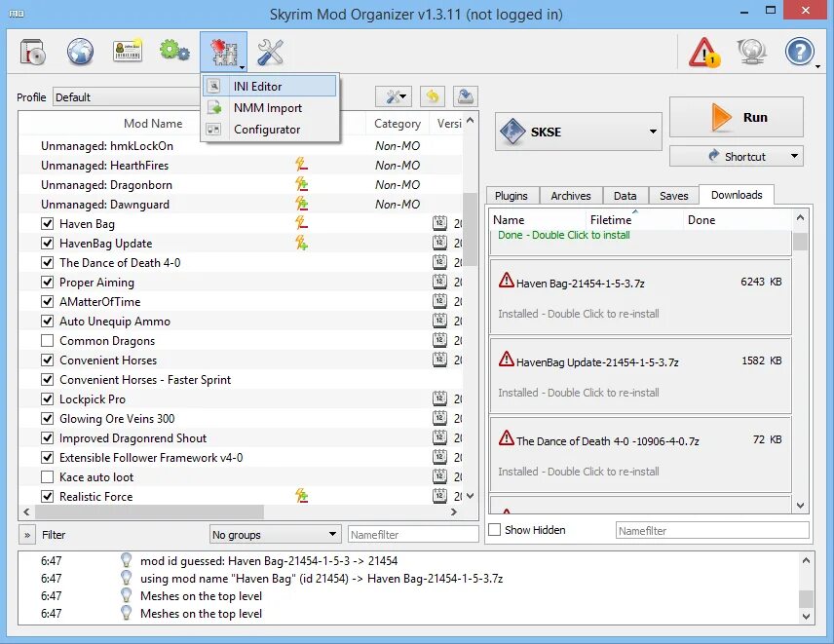Select the Improved Dragonrend Shout row
Image resolution: width=834 pixels, height=644 pixels.
(x=241, y=437)
